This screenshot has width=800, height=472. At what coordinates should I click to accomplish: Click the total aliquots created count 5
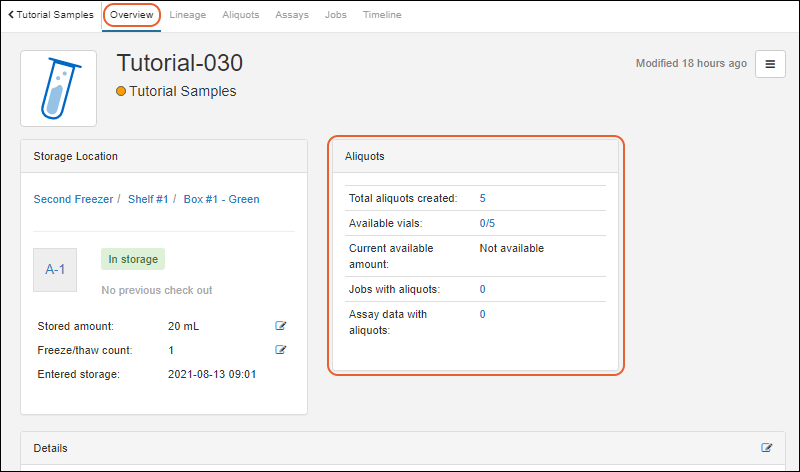tap(483, 198)
